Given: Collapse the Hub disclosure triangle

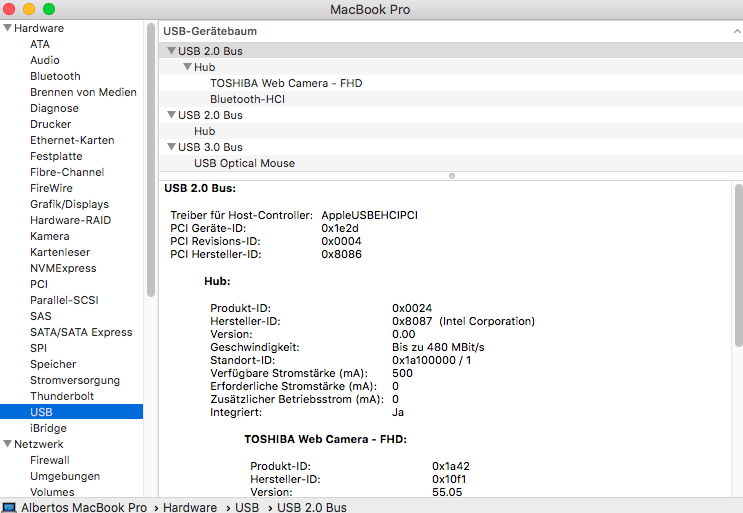Looking at the screenshot, I should coord(186,67).
